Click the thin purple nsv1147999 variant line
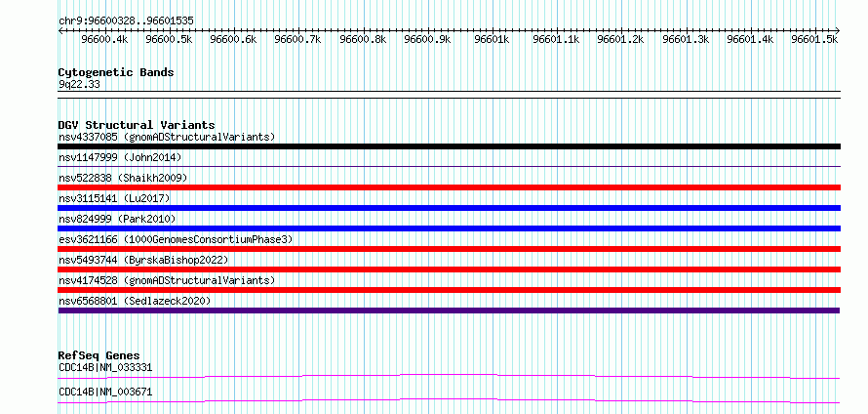 coord(449,166)
